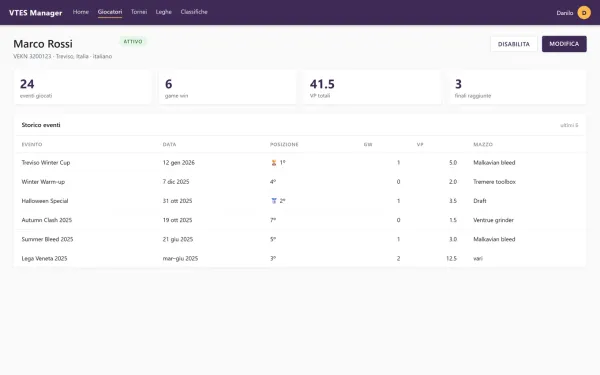Click the Marco Rossi heading
The width and height of the screenshot is (600, 375).
pos(43,44)
